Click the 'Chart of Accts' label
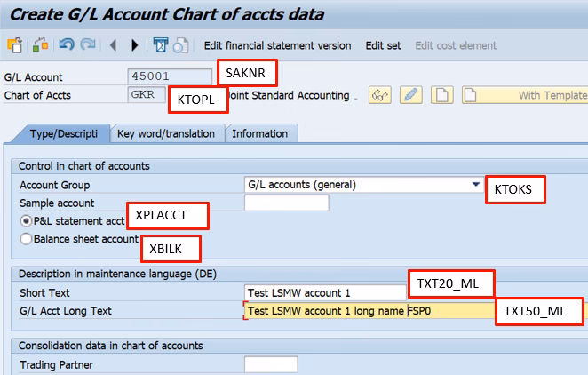This screenshot has height=375, width=588. [37, 95]
